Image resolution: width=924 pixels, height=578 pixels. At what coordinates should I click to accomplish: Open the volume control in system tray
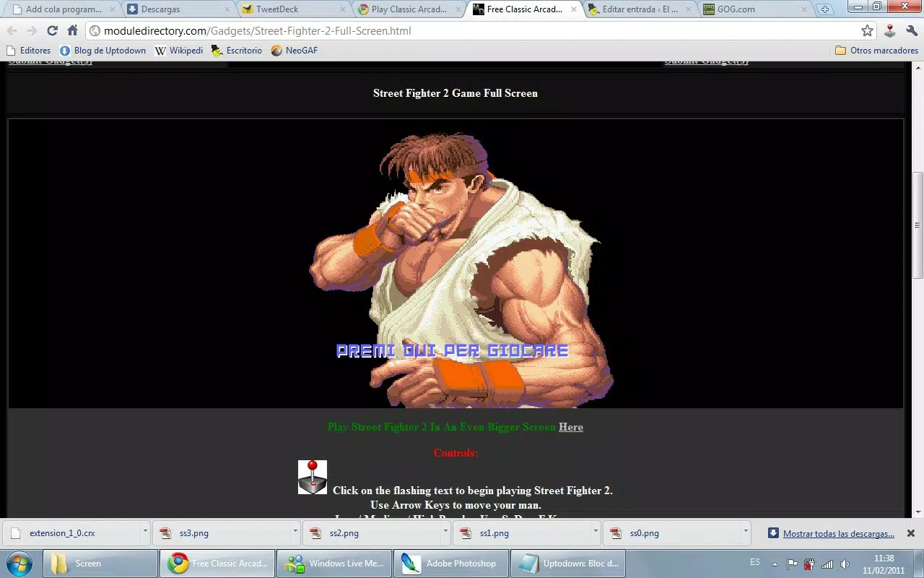click(845, 564)
